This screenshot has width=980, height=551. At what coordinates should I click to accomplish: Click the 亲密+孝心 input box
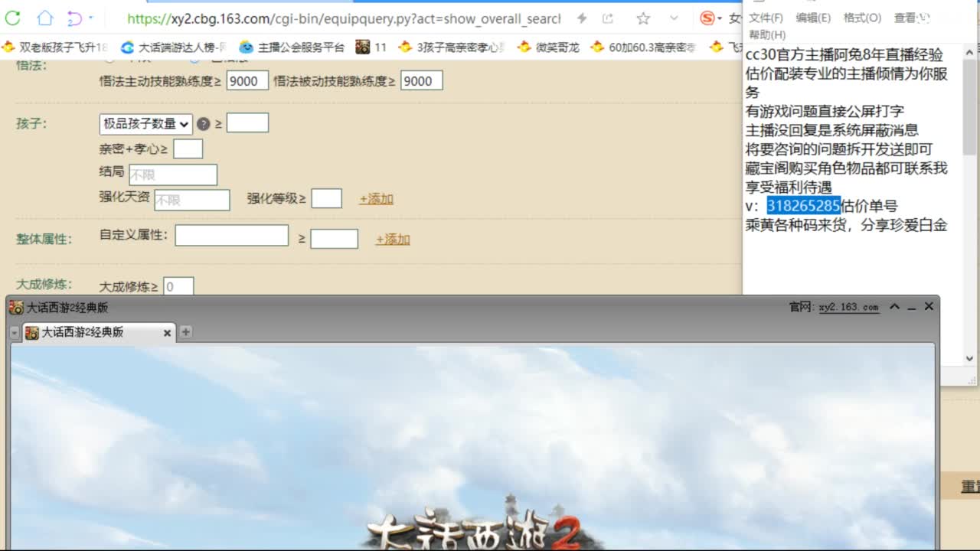click(188, 148)
